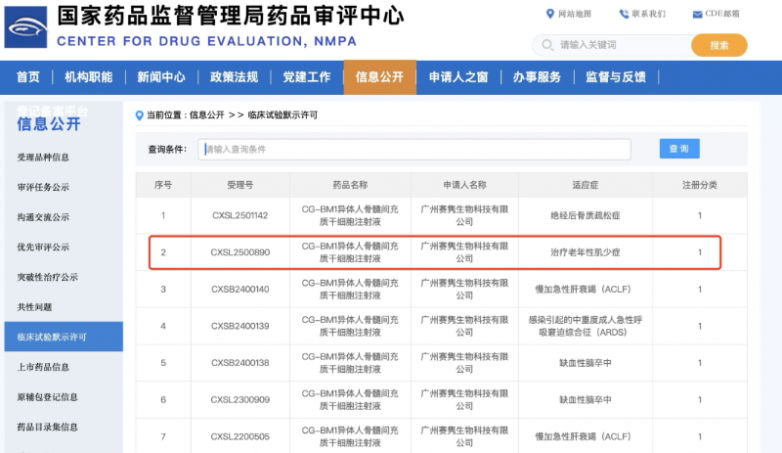Viewport: 782px width, 453px height.
Task: Click the 注册分类 column header
Action: pos(700,185)
